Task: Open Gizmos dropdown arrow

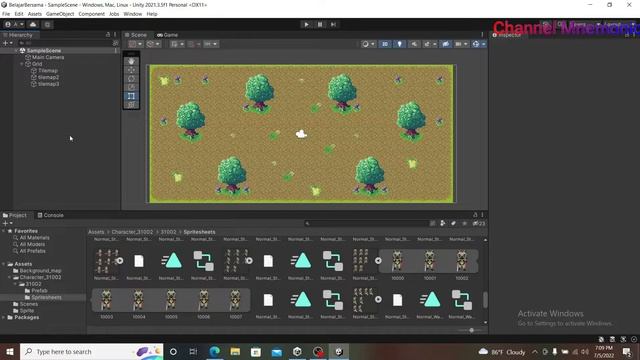Action: 484,44
